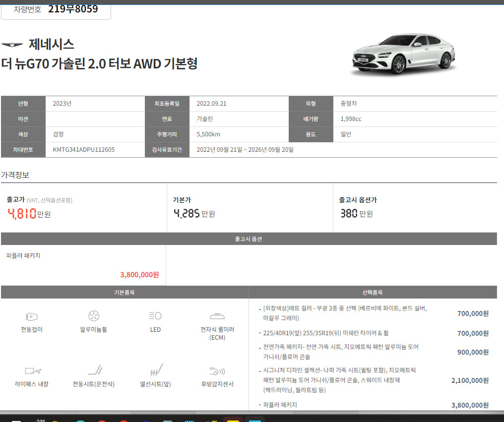The width and height of the screenshot is (504, 422).
Task: Click the 출고가 price 4,810만원
Action: click(29, 214)
